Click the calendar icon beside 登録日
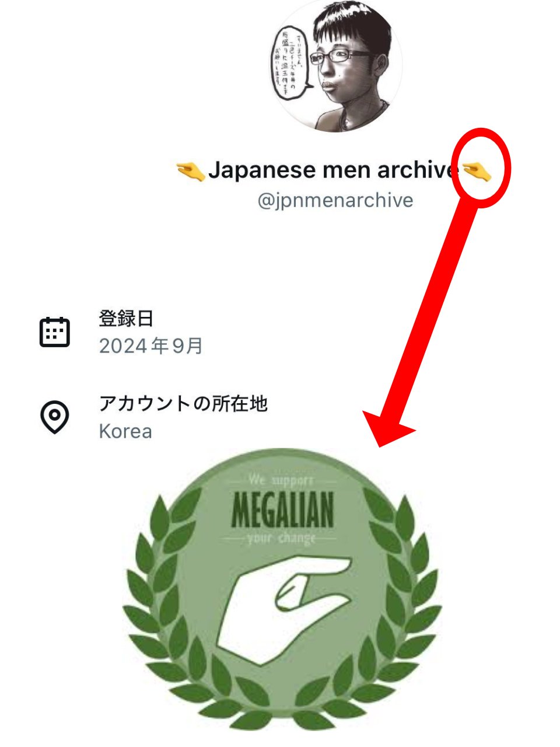Screen dimensions: 560x747 tap(55, 332)
